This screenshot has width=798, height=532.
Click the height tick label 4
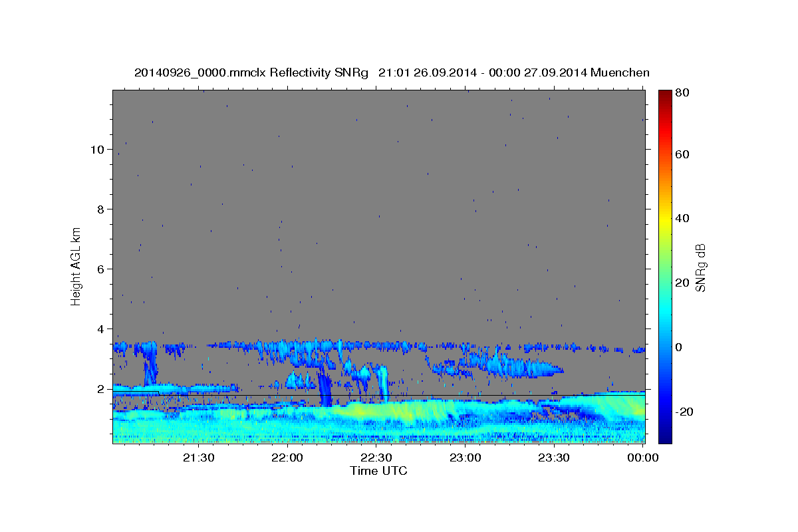[x=100, y=329]
